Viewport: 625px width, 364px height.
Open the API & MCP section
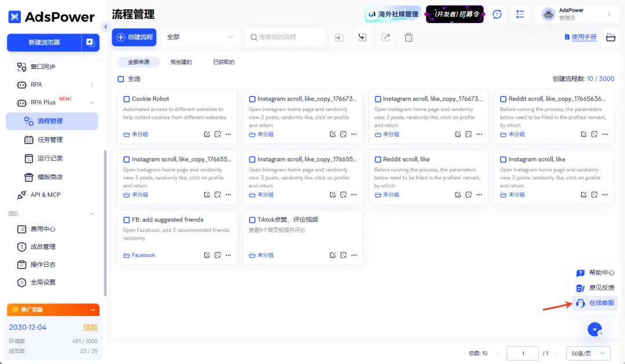pos(45,195)
